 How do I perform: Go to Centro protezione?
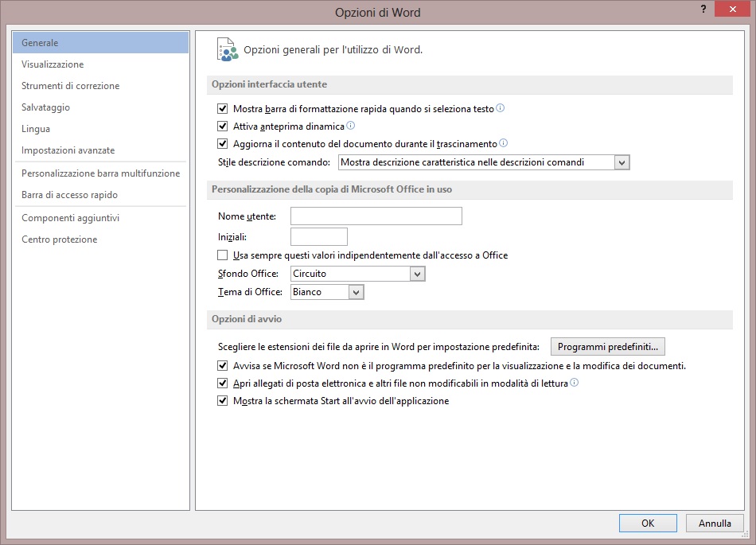100,239
